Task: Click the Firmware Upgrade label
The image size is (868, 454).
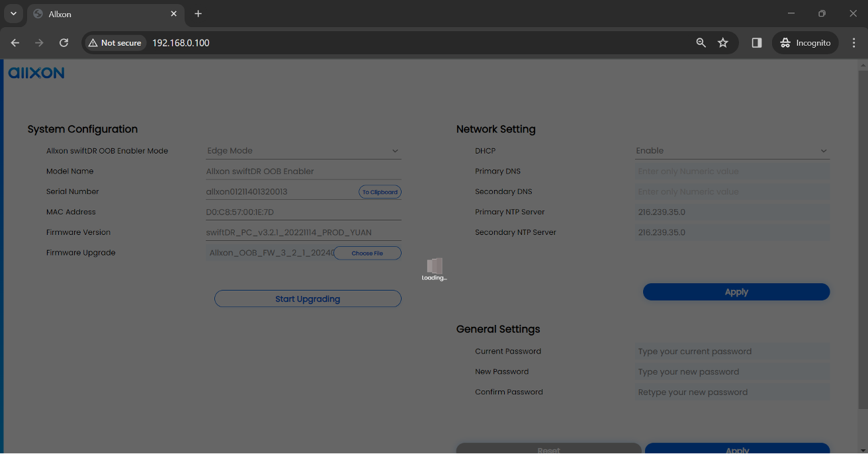Action: pyautogui.click(x=81, y=253)
